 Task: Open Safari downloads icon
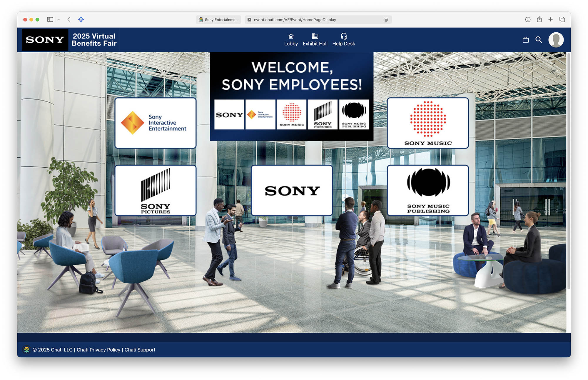[528, 19]
